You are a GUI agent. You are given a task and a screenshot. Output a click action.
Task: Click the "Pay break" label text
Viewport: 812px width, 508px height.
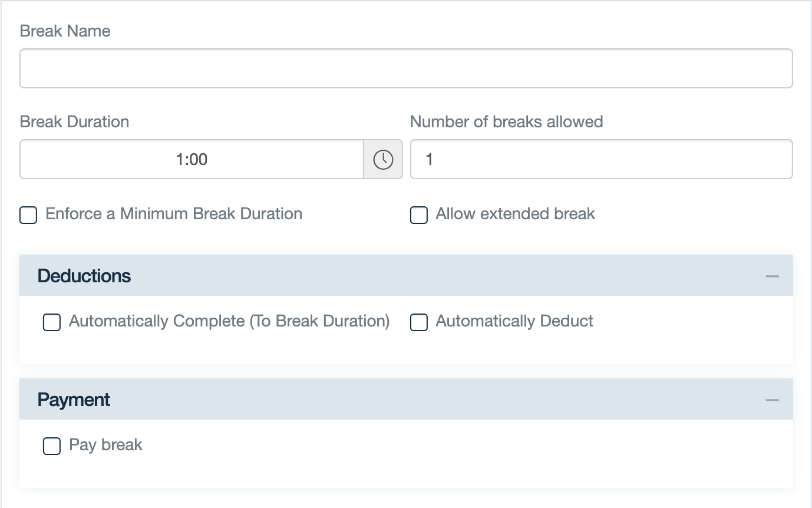click(105, 444)
